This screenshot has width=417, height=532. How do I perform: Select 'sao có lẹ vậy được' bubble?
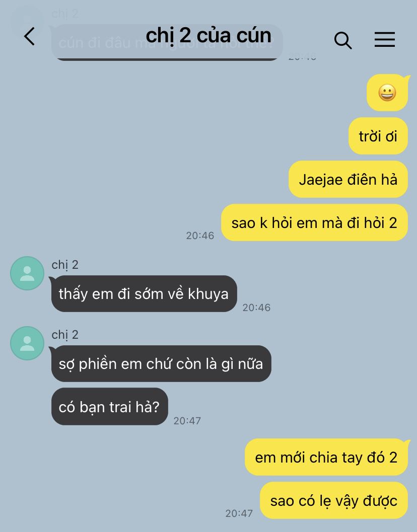pos(334,500)
